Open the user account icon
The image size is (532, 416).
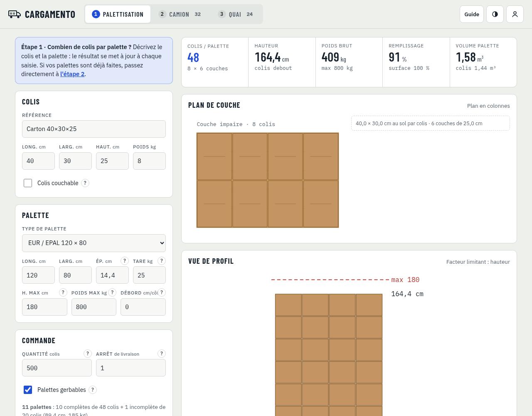(x=515, y=14)
